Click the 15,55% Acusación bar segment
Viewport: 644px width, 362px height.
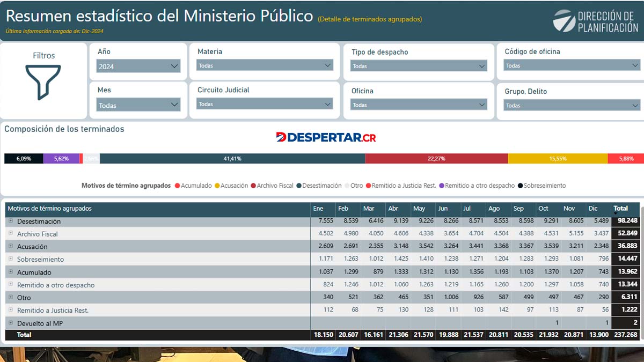tap(558, 159)
